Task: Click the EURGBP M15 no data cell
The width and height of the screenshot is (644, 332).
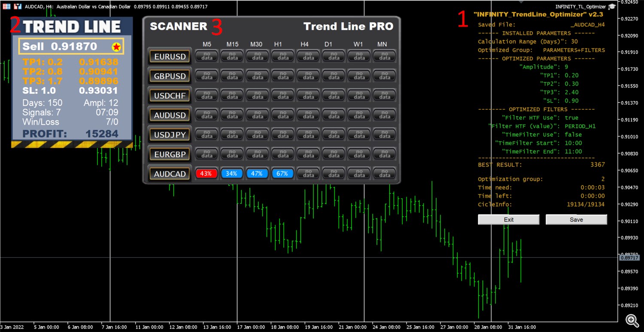Action: point(232,154)
